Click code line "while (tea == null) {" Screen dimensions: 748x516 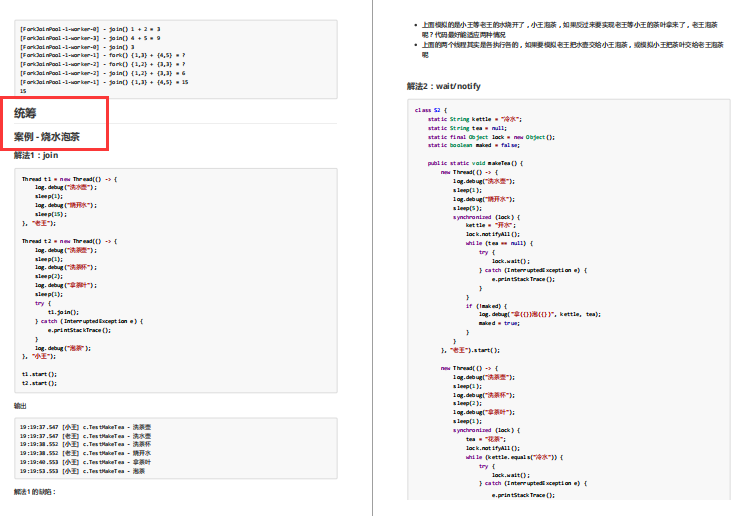click(499, 243)
